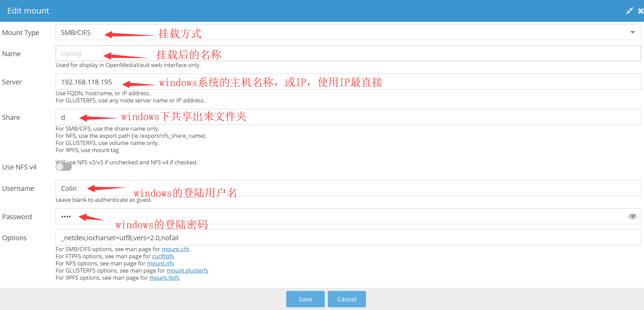
Task: Open the Mount Type dropdown arrow
Action: 633,32
